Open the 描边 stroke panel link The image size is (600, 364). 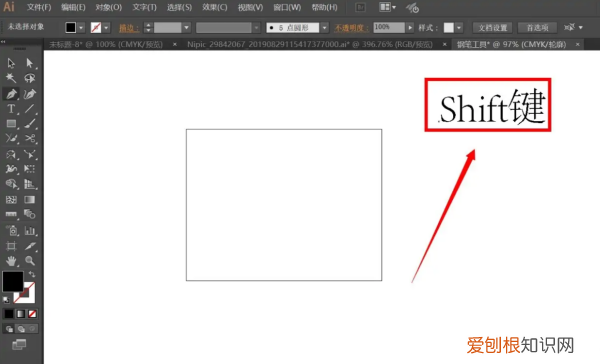coord(129,28)
